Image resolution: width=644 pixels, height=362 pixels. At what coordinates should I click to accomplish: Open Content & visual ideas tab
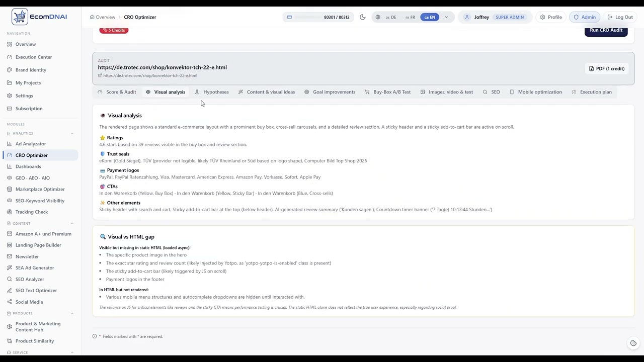267,92
